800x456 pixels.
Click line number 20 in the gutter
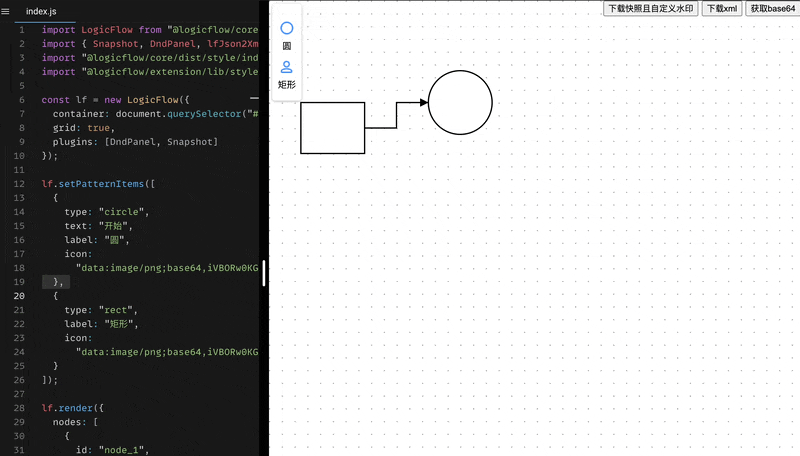(19, 296)
